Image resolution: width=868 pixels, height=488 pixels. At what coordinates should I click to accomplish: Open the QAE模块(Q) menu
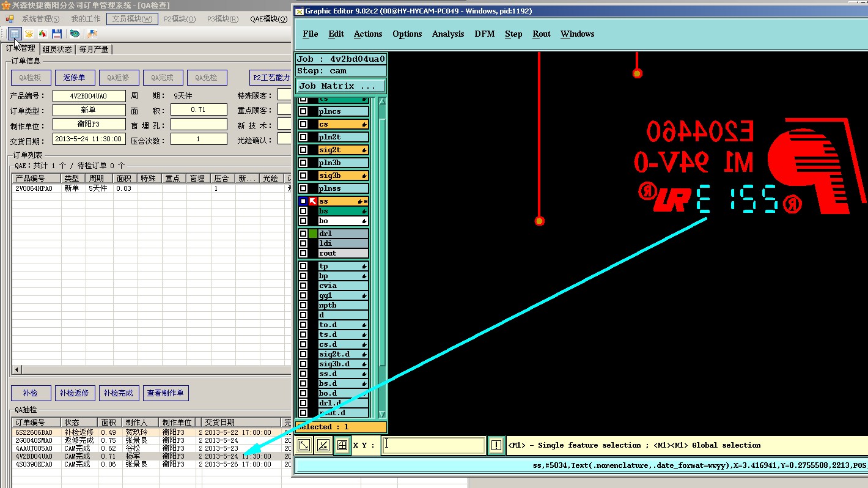tap(268, 19)
